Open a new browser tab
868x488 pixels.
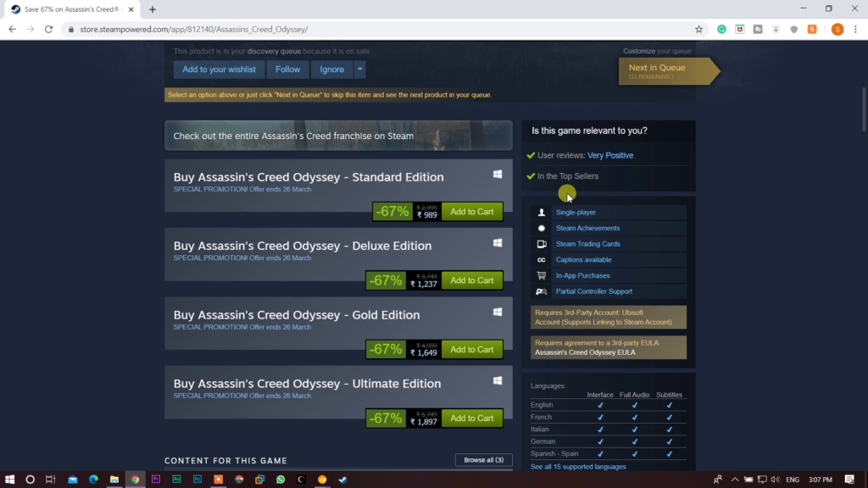pyautogui.click(x=153, y=9)
